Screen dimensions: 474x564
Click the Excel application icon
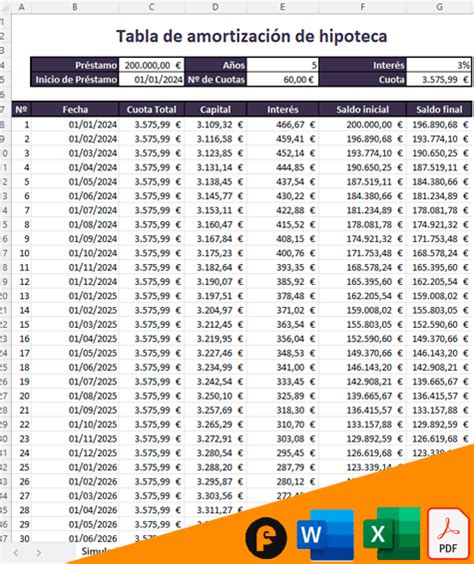pyautogui.click(x=392, y=535)
